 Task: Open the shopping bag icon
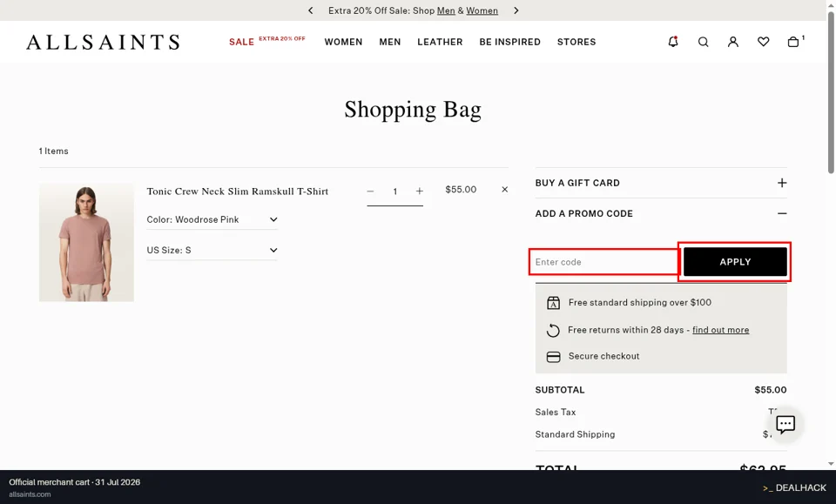click(793, 42)
